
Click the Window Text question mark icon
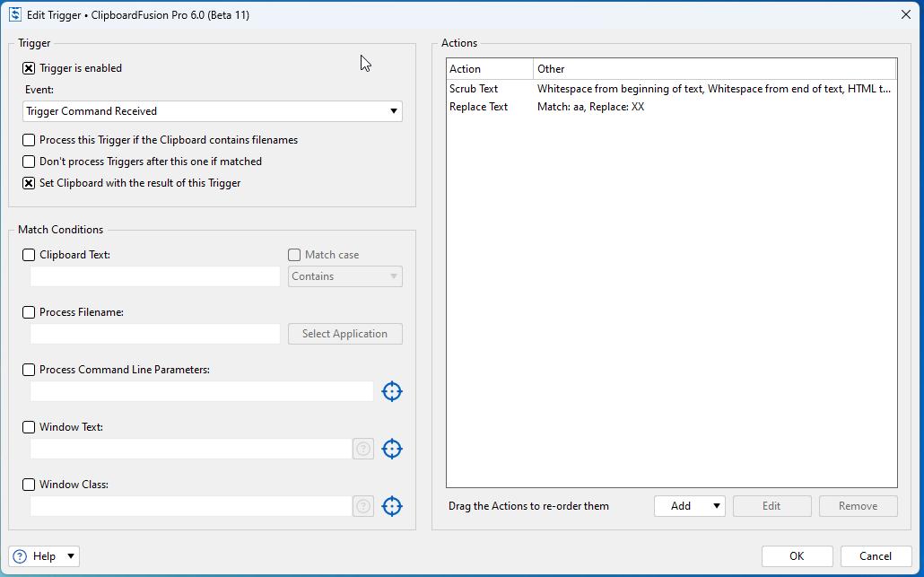363,449
